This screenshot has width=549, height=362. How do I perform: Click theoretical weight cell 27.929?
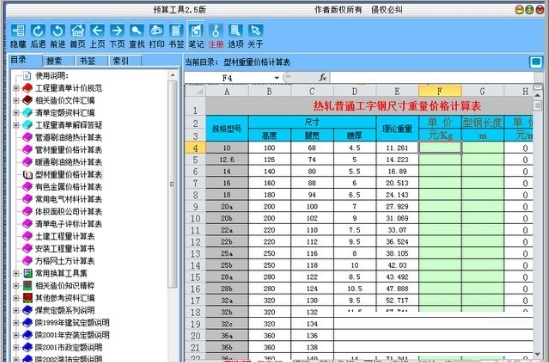(x=397, y=207)
